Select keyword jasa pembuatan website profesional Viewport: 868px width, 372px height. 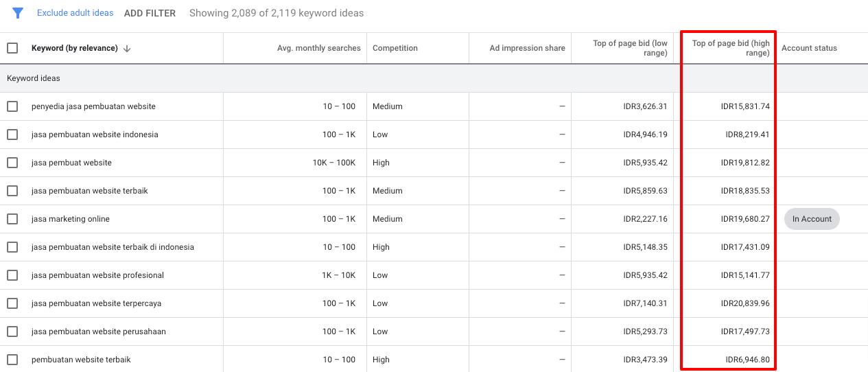(97, 275)
